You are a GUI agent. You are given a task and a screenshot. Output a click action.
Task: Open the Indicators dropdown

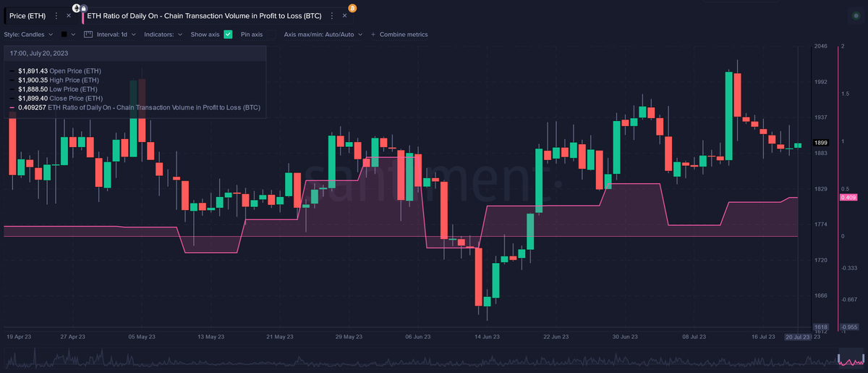(x=163, y=34)
